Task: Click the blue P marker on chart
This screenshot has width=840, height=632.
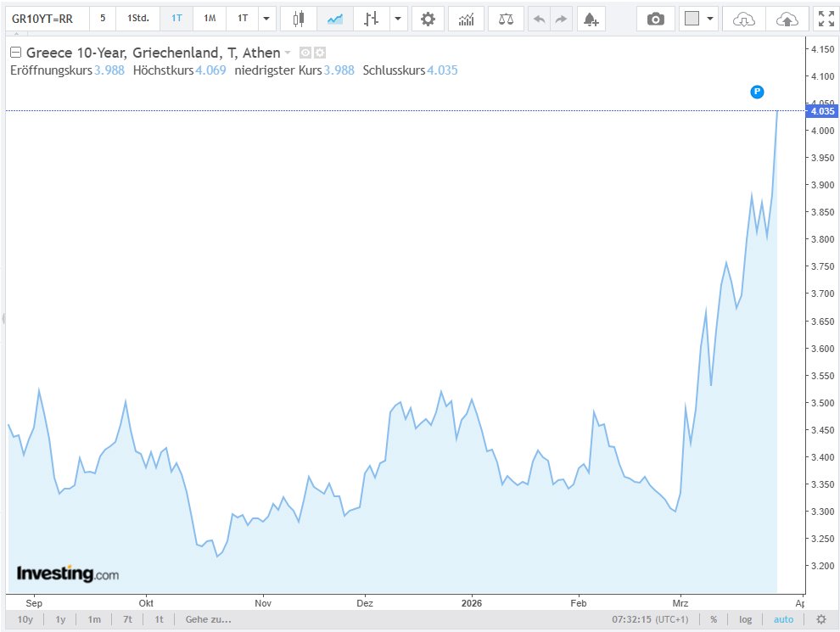Action: pyautogui.click(x=757, y=92)
